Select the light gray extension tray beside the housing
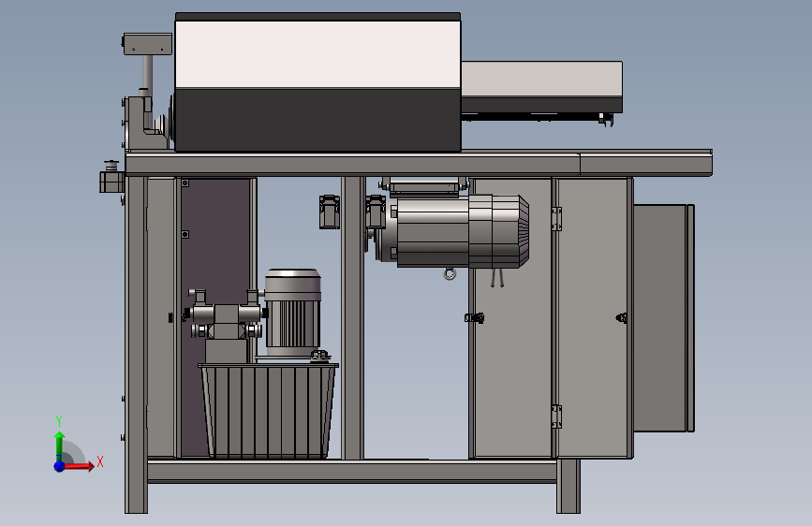 tap(541, 86)
